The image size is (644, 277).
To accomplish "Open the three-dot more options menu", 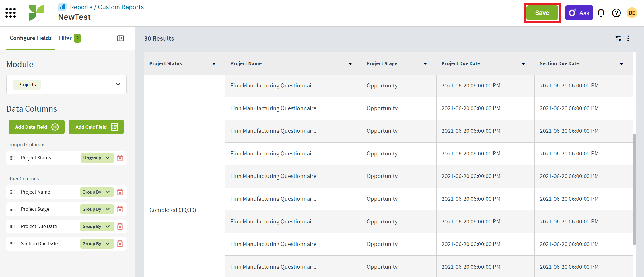I will [628, 38].
